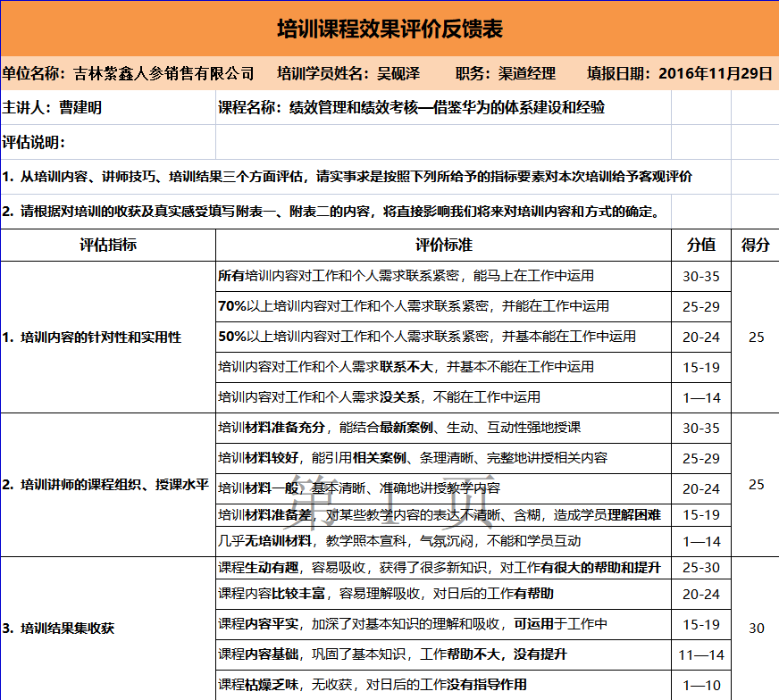Click 25-30 score for 课程生动有趣 row
779x700 pixels.
click(701, 568)
